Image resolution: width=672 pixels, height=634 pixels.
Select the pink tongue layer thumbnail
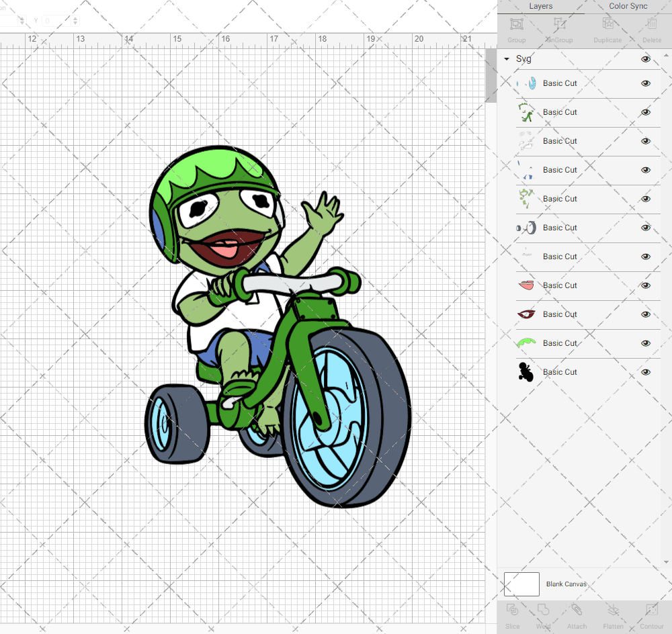[x=526, y=285]
